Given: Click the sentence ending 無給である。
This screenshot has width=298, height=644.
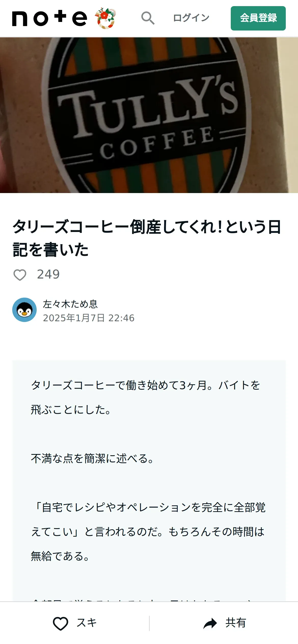Looking at the screenshot, I should [60, 556].
